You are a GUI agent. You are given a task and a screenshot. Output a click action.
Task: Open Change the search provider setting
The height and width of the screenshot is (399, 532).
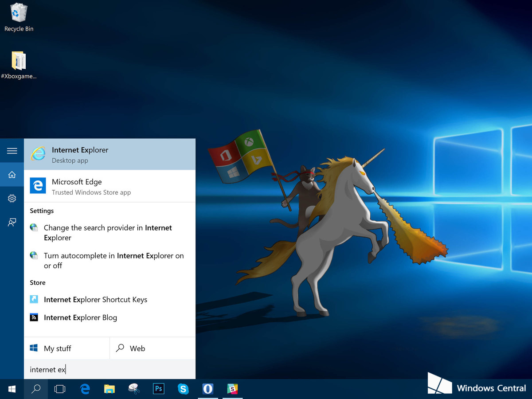108,233
